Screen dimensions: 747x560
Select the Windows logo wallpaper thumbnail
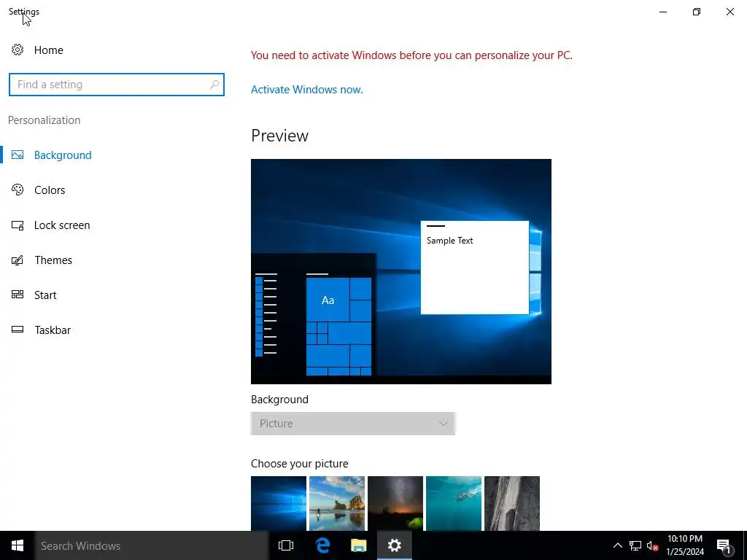pos(279,503)
